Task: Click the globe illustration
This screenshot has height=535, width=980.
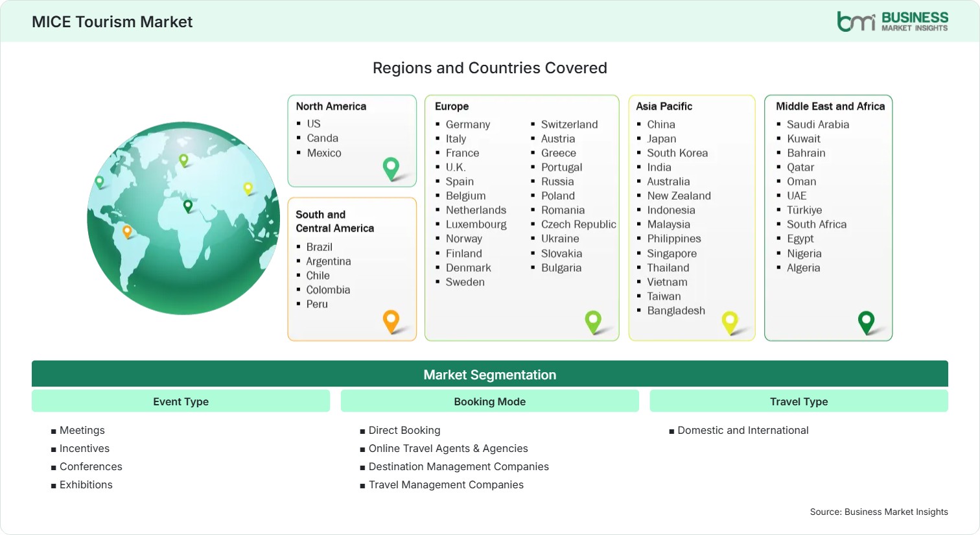Action: (183, 219)
